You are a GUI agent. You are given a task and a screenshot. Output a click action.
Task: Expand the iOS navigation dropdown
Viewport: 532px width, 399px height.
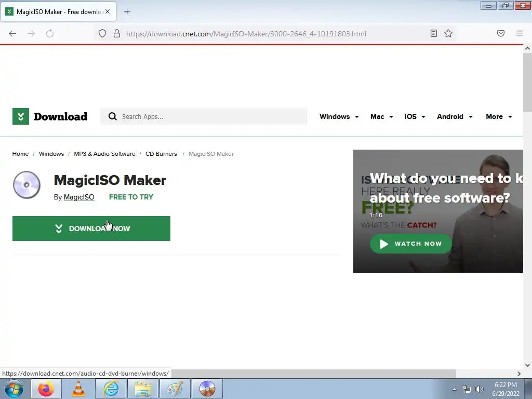pos(415,116)
